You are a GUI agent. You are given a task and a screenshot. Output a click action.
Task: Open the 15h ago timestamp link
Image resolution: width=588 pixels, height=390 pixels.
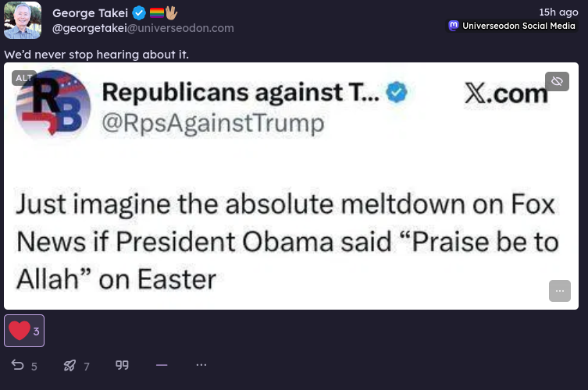(558, 12)
